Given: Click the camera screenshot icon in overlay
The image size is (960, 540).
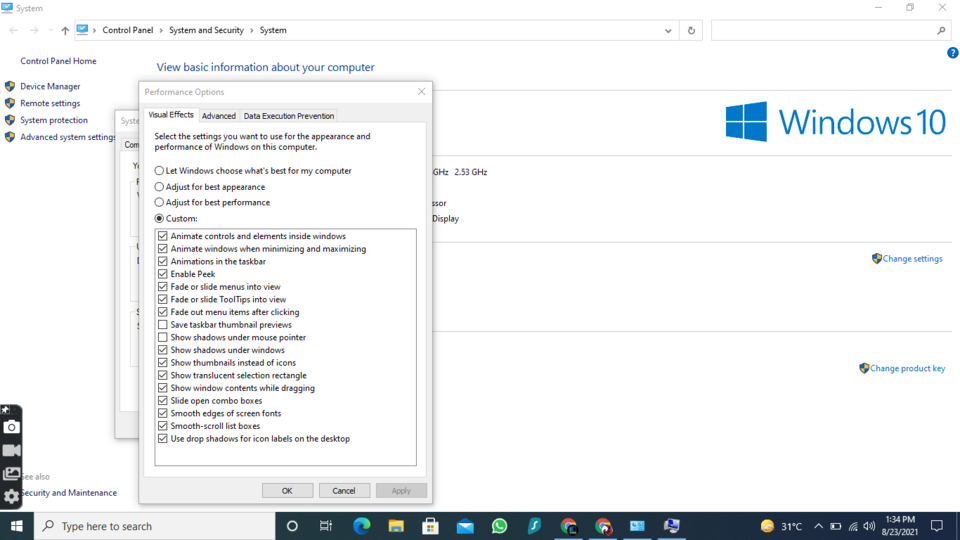Looking at the screenshot, I should pos(11,427).
